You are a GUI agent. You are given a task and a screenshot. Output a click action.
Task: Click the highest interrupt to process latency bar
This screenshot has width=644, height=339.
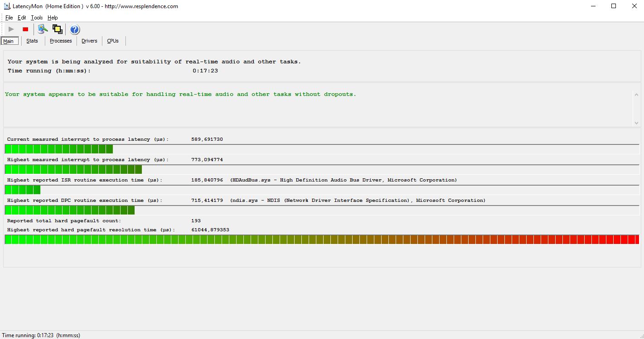pos(322,169)
